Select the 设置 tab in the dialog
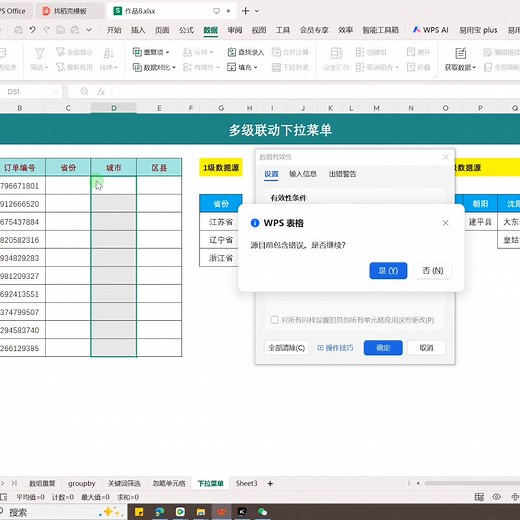The height and width of the screenshot is (520, 520). tap(271, 174)
